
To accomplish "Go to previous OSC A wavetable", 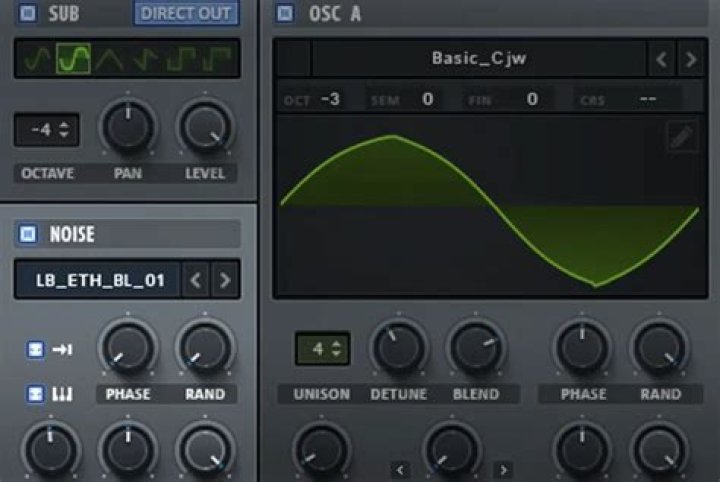I will [x=661, y=59].
